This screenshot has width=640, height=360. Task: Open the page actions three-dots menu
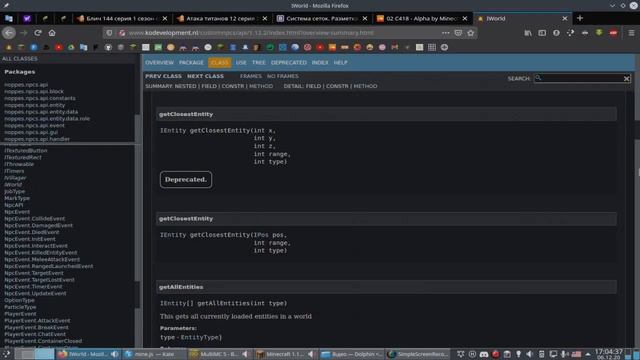coord(445,33)
